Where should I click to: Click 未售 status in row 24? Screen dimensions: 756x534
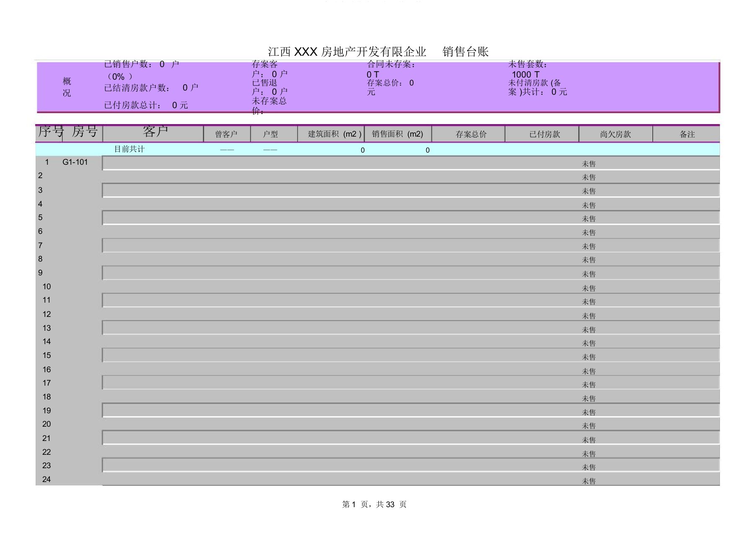click(589, 481)
